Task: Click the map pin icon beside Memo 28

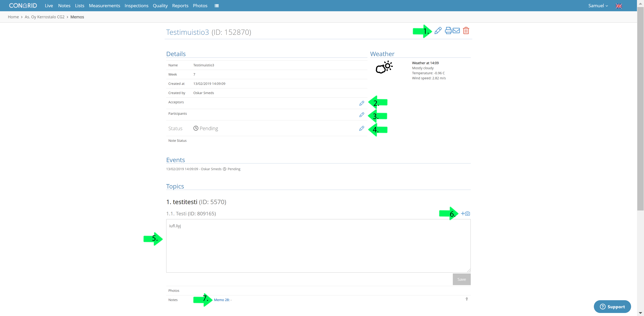Action: [x=467, y=299]
